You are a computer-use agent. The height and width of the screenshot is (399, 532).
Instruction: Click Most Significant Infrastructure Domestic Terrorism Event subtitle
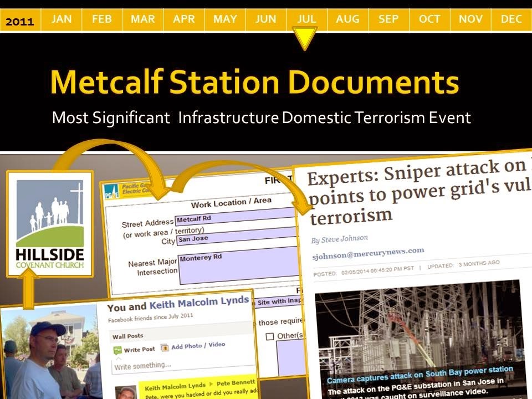(261, 117)
